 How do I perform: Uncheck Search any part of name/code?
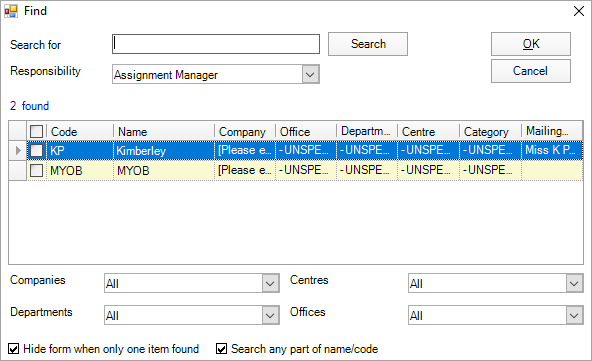(x=222, y=349)
